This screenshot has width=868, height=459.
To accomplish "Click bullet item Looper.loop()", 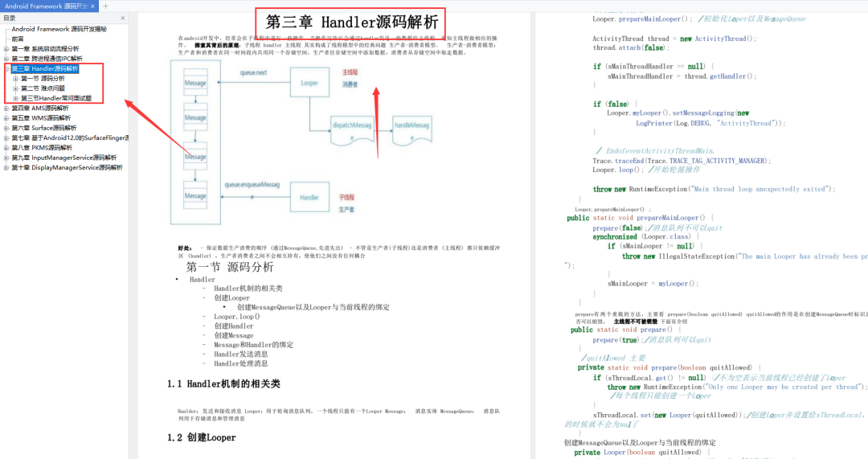I will 237,317.
